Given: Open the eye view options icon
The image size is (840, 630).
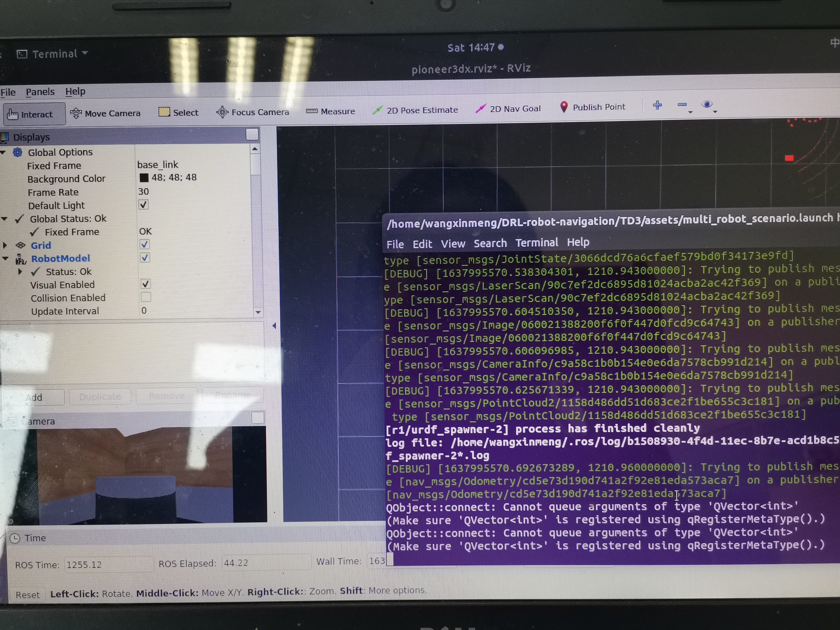Looking at the screenshot, I should point(707,104).
